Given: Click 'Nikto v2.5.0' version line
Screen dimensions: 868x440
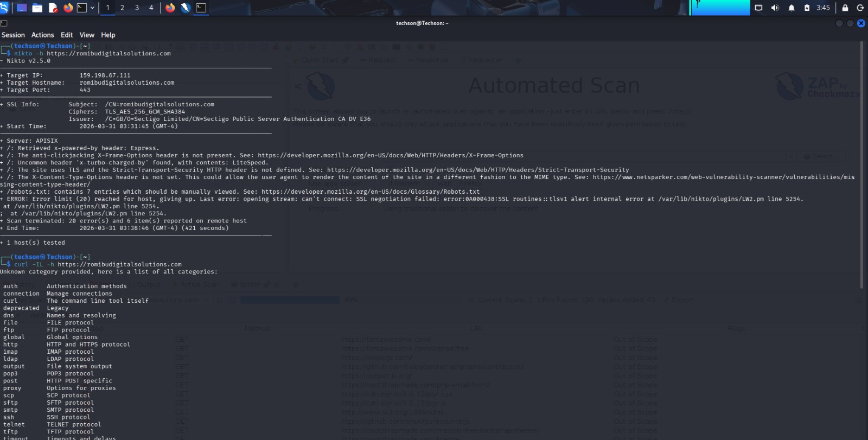Looking at the screenshot, I should coord(28,61).
